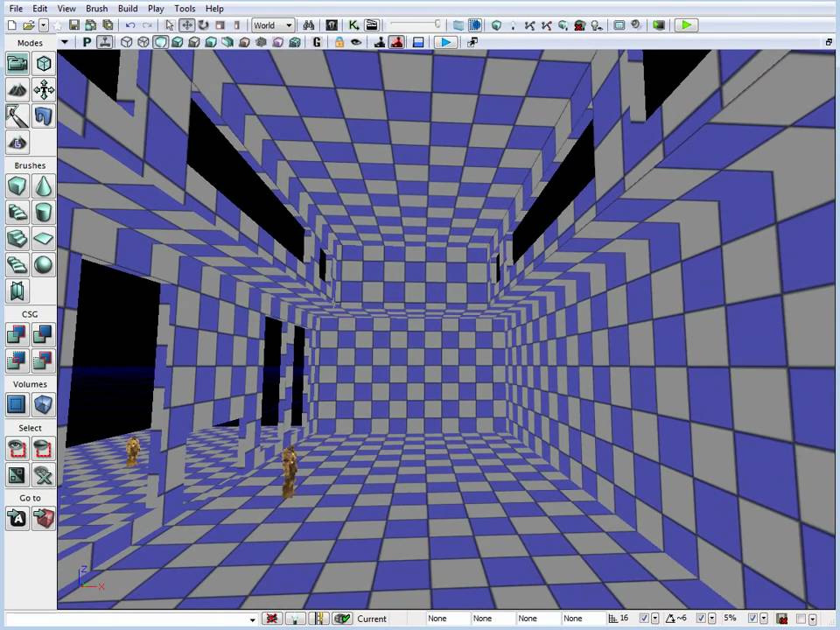840x630 pixels.
Task: Click the Build Paths icon
Action: pos(530,25)
